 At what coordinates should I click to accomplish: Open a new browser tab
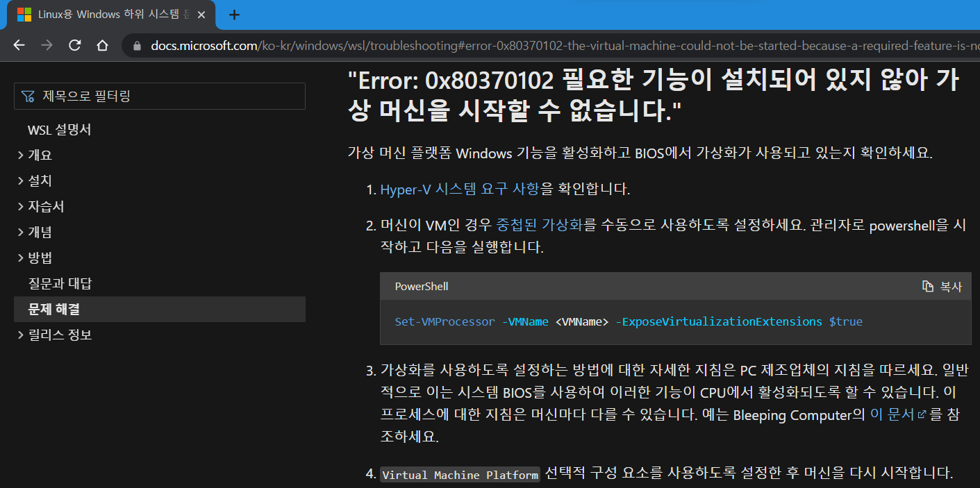click(x=234, y=15)
